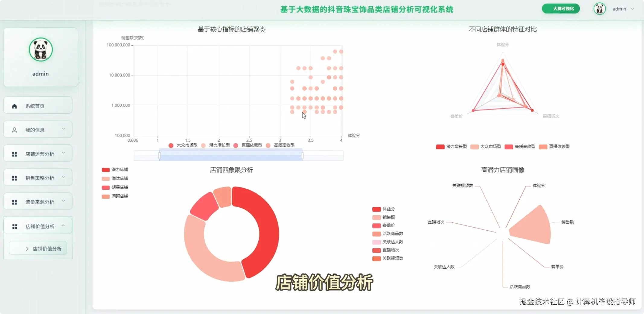
Task: Click the admin username in header
Action: (x=619, y=9)
